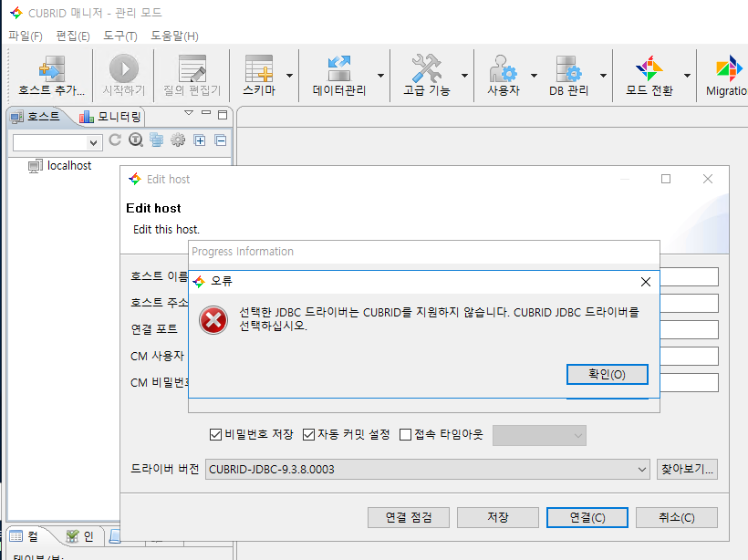Click 확인(O) in the error dialog
Image resolution: width=748 pixels, height=560 pixels.
607,375
